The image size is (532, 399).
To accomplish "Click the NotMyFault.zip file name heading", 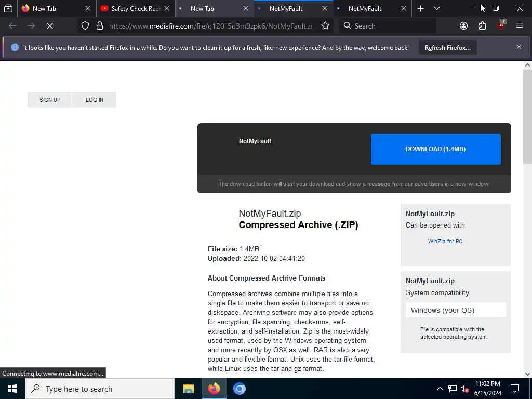I will [x=270, y=214].
